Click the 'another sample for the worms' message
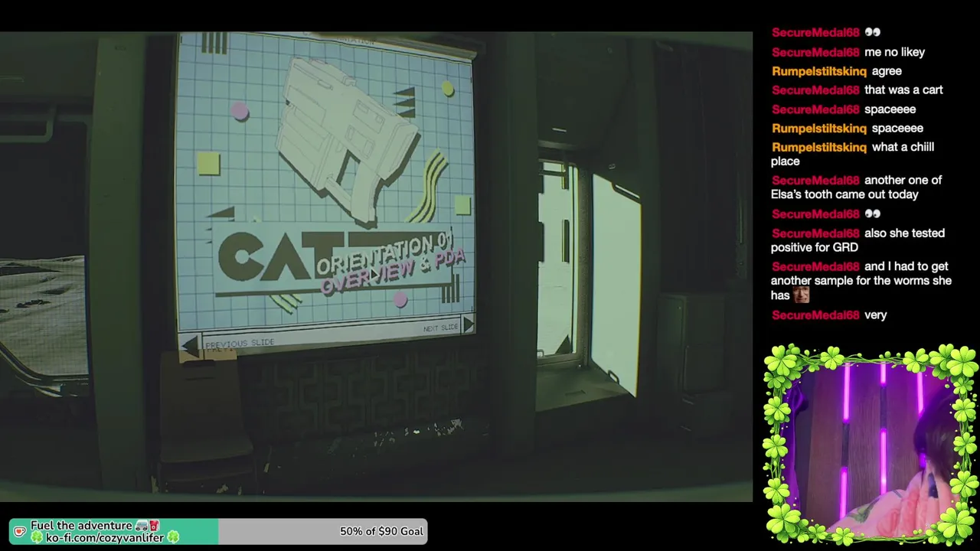Viewport: 980px width, 551px height. (861, 280)
